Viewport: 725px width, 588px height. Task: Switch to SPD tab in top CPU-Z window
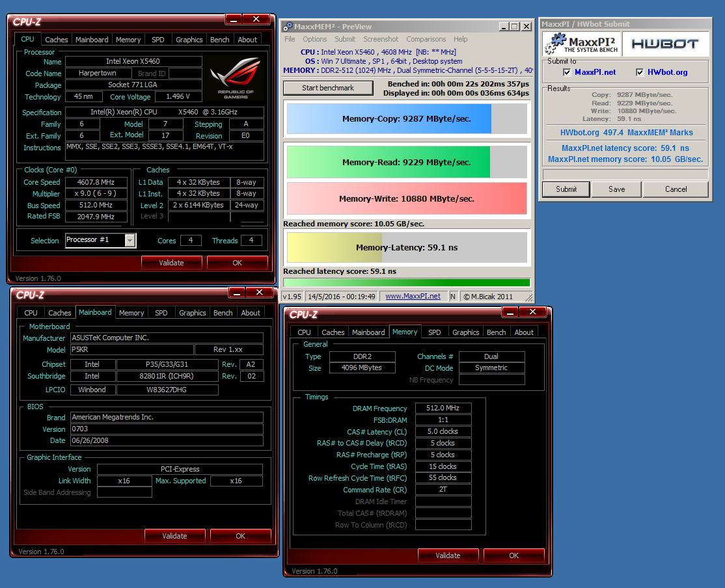pyautogui.click(x=157, y=40)
